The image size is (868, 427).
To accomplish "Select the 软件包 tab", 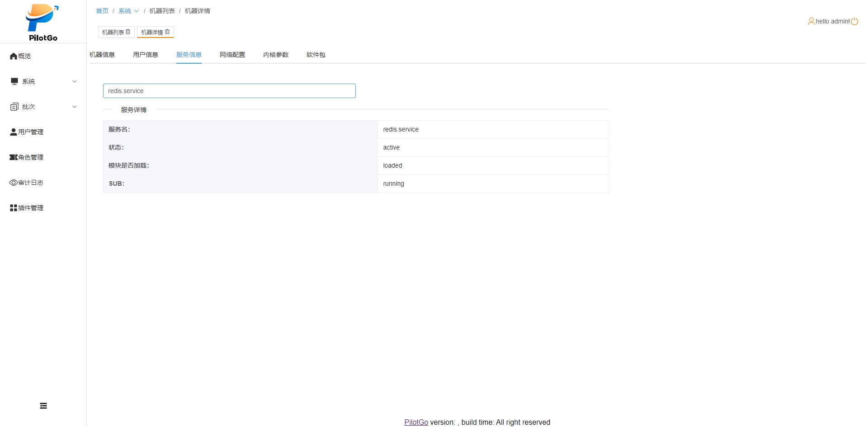I will tap(316, 55).
